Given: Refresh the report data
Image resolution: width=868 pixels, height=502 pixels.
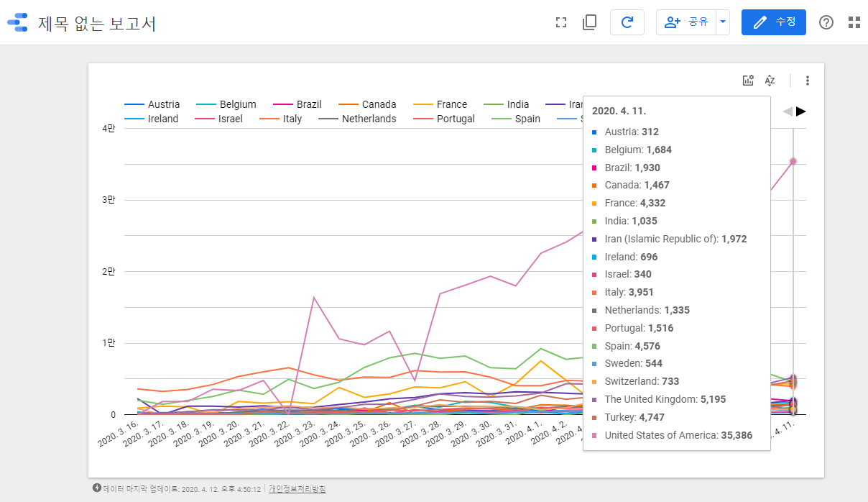Looking at the screenshot, I should point(627,22).
